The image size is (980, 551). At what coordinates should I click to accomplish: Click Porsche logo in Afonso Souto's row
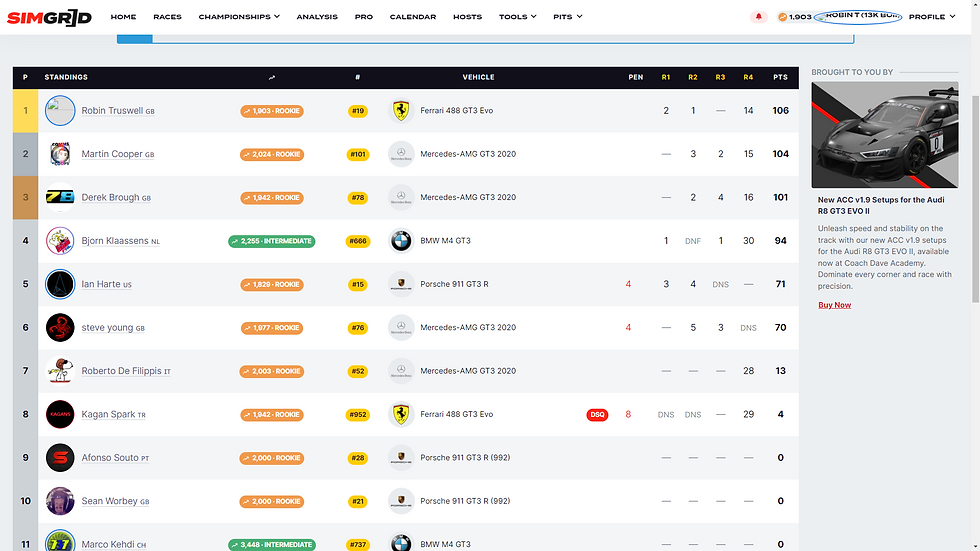[x=401, y=458]
